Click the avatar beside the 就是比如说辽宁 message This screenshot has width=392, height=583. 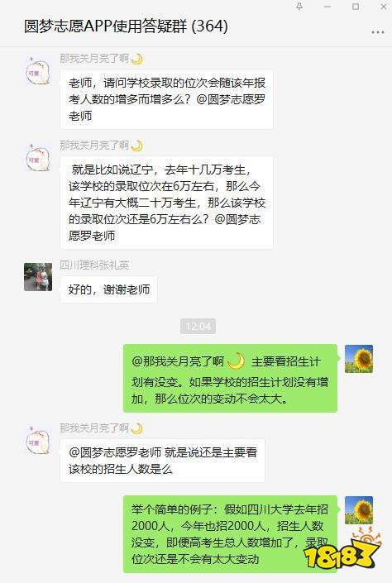click(37, 158)
